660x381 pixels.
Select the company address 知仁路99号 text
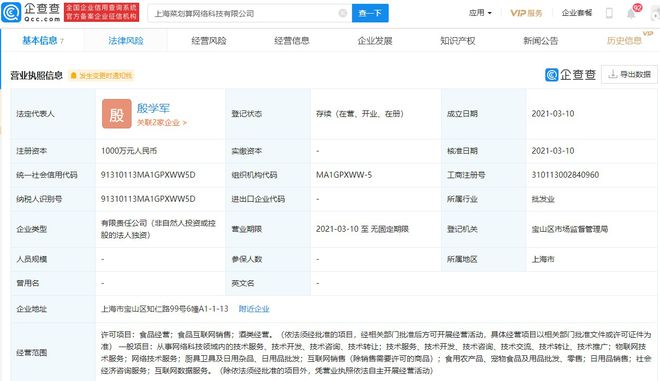pos(165,309)
